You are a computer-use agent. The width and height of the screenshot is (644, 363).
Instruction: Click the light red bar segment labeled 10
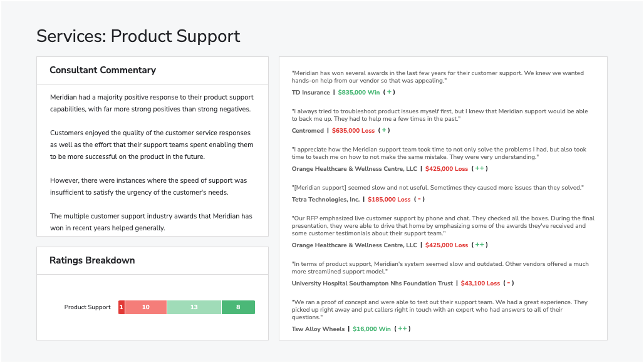(x=146, y=307)
